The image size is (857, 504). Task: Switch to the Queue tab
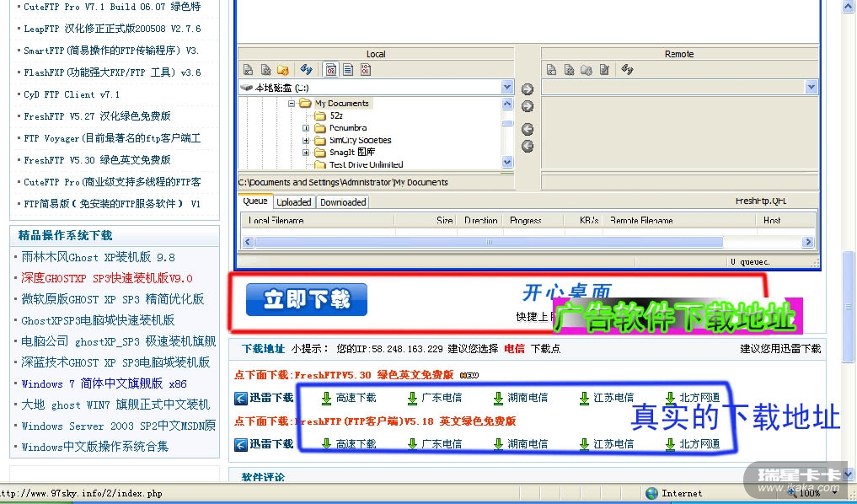coord(255,201)
